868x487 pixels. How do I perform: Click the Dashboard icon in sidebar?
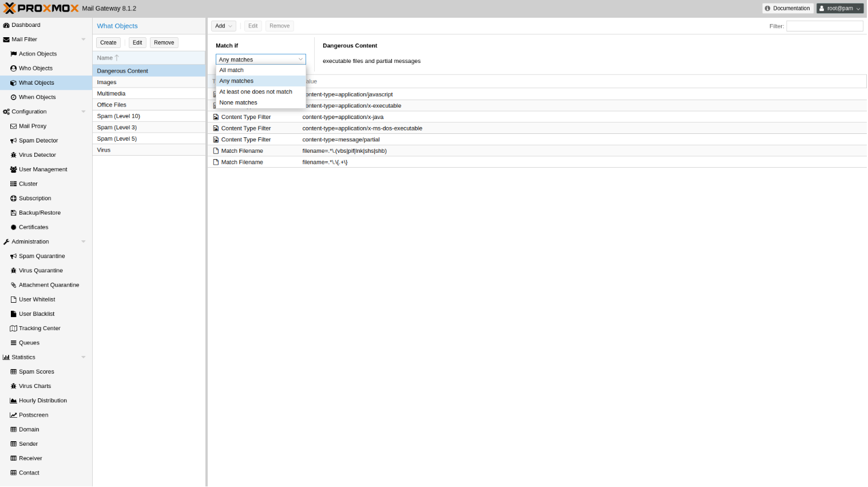tap(6, 25)
